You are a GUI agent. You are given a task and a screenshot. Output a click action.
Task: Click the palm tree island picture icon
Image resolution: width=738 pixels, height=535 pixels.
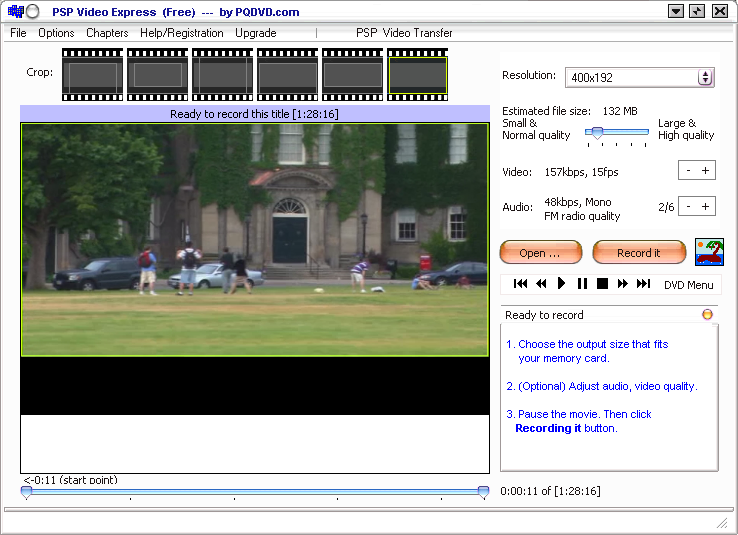(709, 252)
